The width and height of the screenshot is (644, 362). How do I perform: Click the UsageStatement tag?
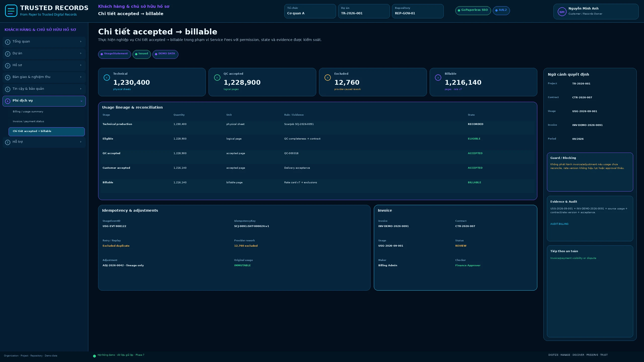click(114, 54)
